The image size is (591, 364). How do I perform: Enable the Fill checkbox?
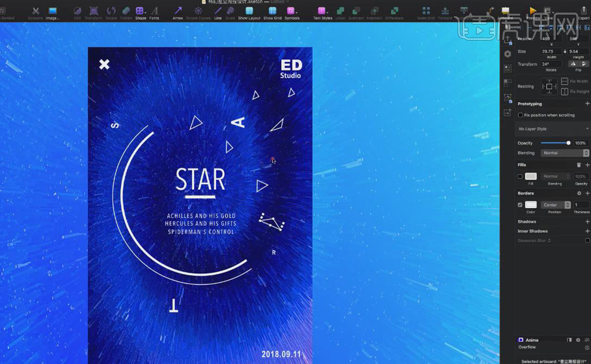520,176
